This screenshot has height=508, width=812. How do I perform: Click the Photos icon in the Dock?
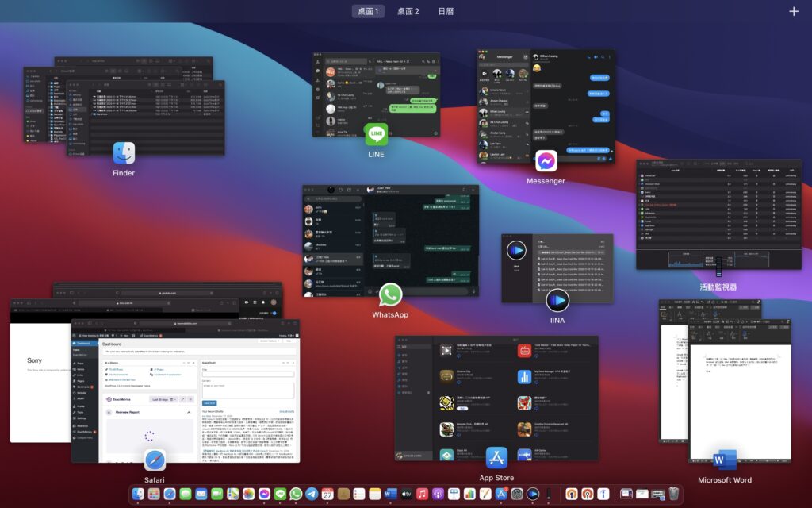[x=248, y=494]
